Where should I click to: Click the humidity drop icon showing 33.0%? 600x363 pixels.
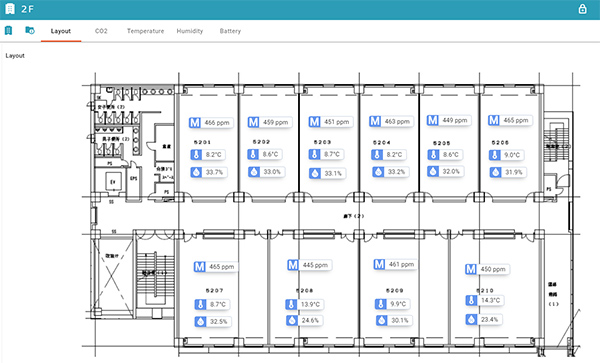[254, 172]
